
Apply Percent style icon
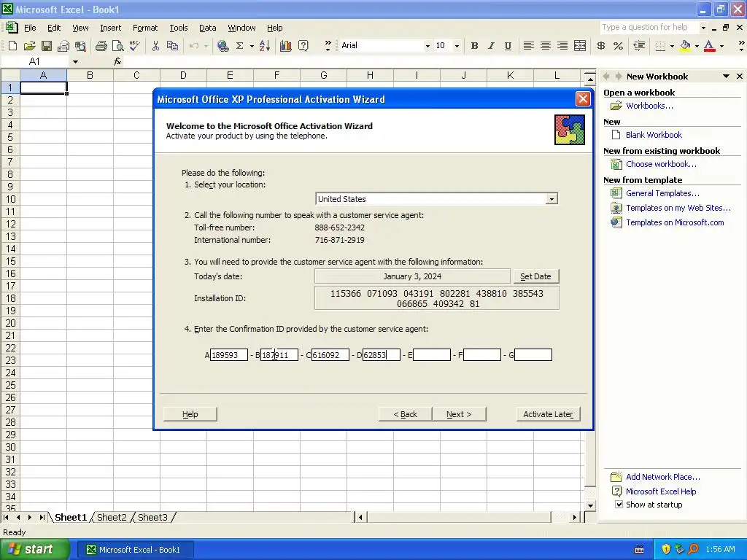point(618,46)
